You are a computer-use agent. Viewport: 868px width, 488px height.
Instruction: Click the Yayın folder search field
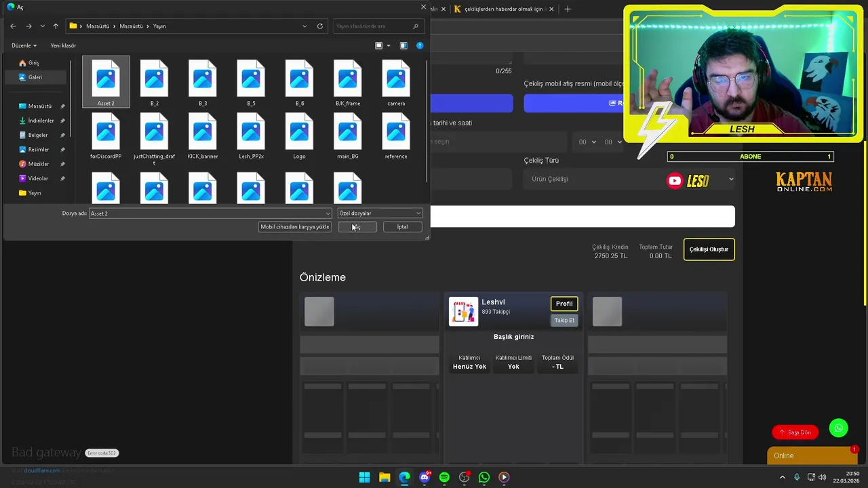pyautogui.click(x=379, y=26)
